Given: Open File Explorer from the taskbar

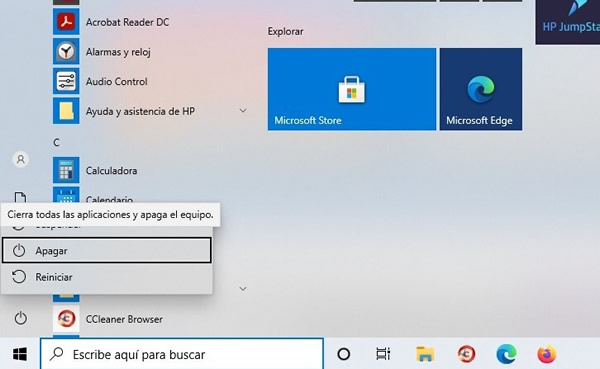Looking at the screenshot, I should [x=425, y=354].
